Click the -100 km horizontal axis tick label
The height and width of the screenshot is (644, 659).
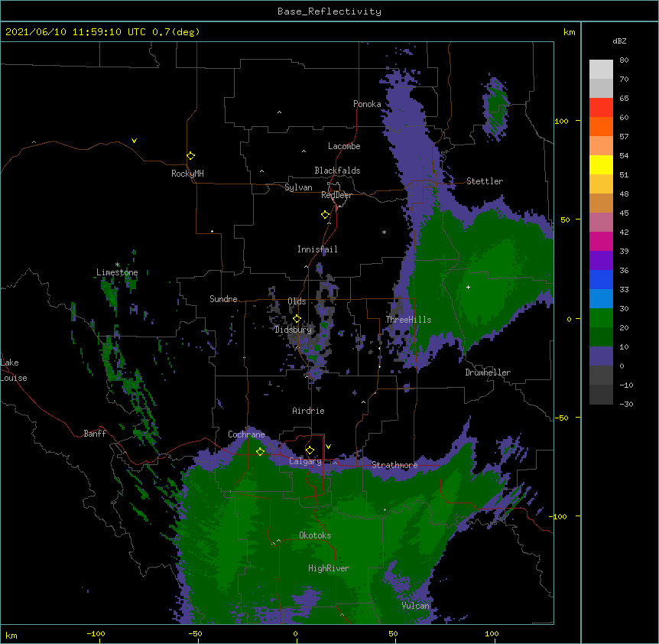tap(96, 633)
